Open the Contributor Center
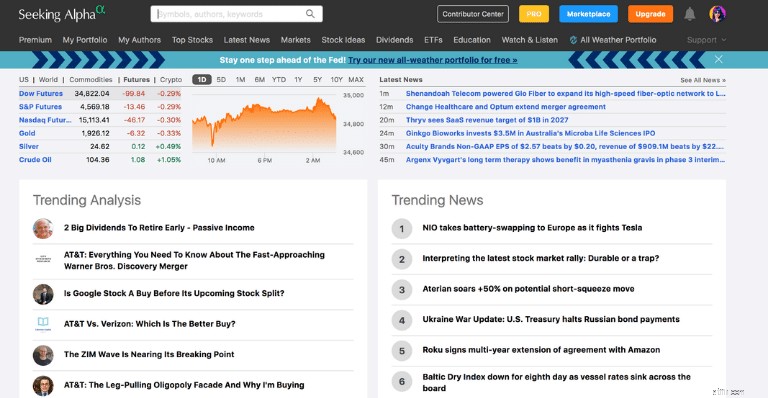Screen dimensions: 768x398 [x=473, y=14]
